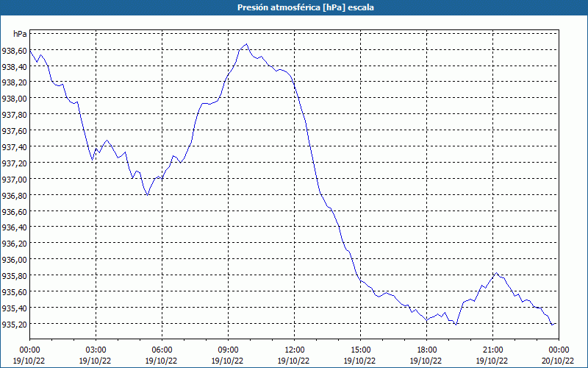Select the 937,60 y-axis value
Image resolution: width=588 pixels, height=368 pixels.
click(x=14, y=131)
